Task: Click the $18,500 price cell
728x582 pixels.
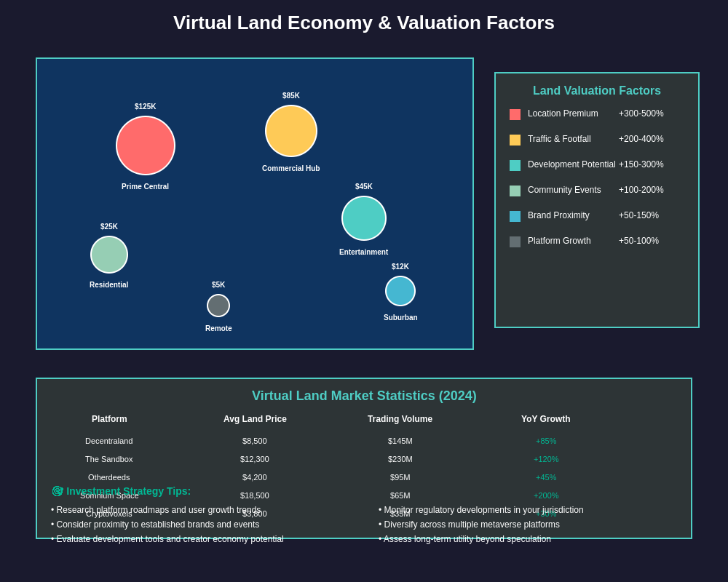Action: (x=254, y=495)
